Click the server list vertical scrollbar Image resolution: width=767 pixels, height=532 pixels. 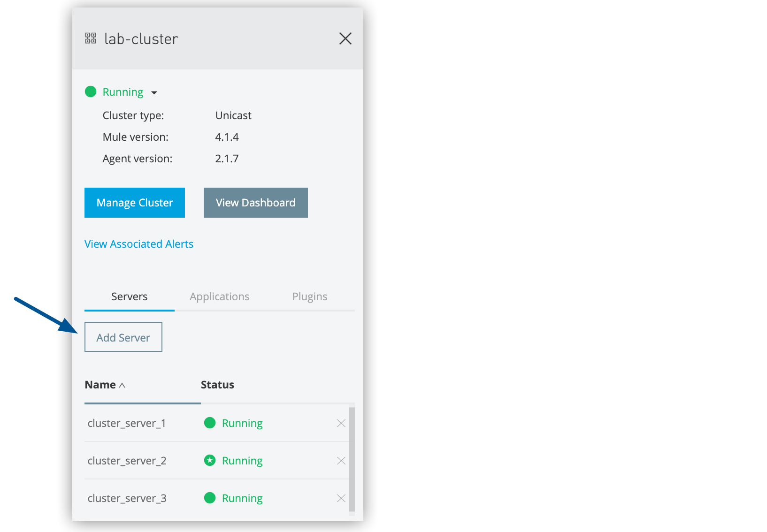[352, 460]
